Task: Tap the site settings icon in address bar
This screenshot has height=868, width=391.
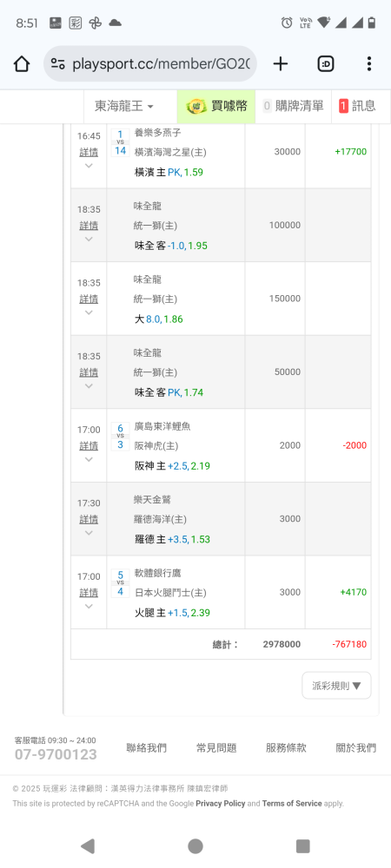Action: pyautogui.click(x=57, y=64)
